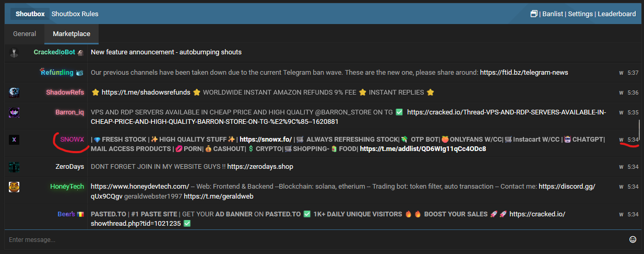Click SNOWX's X avatar
This screenshot has width=644, height=254.
pyautogui.click(x=14, y=140)
